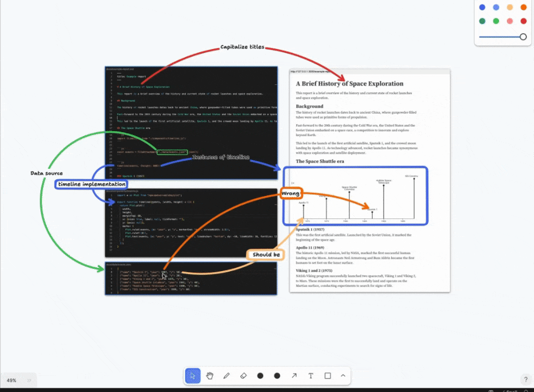Pick the light orange color swatch
Image resolution: width=534 pixels, height=392 pixels.
[x=510, y=7]
